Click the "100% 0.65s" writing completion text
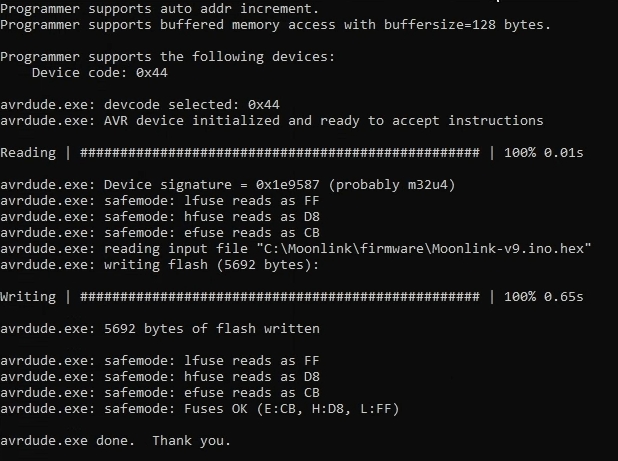This screenshot has width=618, height=461. tap(542, 297)
